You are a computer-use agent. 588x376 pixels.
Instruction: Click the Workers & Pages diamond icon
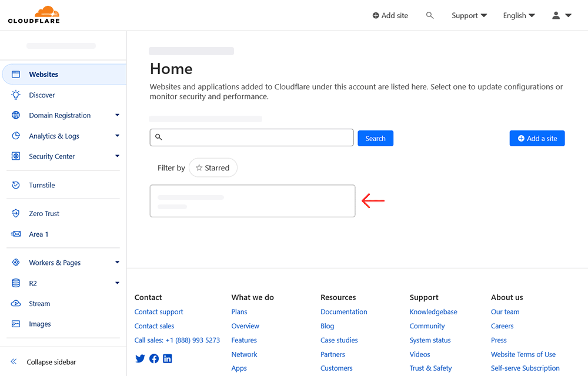[x=16, y=262]
